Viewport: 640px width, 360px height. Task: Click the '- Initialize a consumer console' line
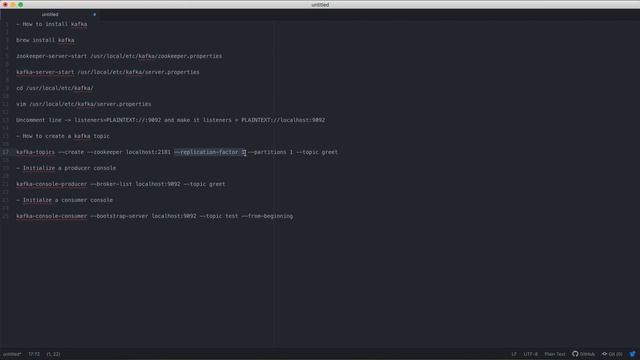tap(64, 200)
